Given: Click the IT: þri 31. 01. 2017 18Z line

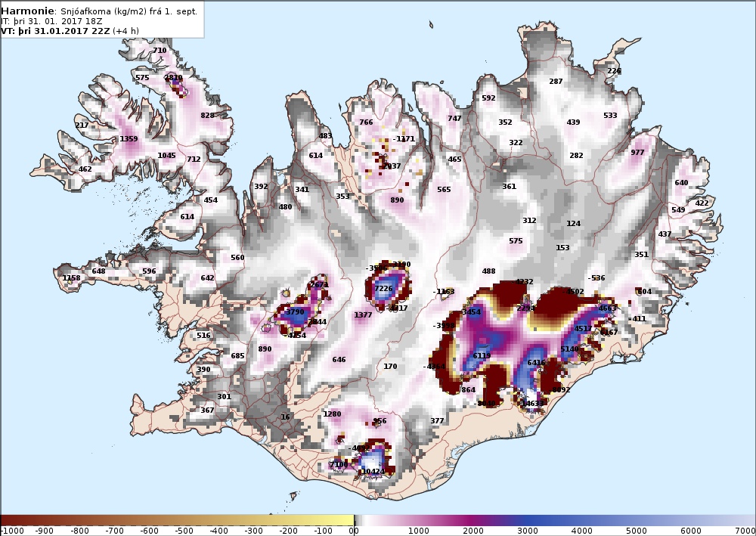Looking at the screenshot, I should pyautogui.click(x=51, y=21).
